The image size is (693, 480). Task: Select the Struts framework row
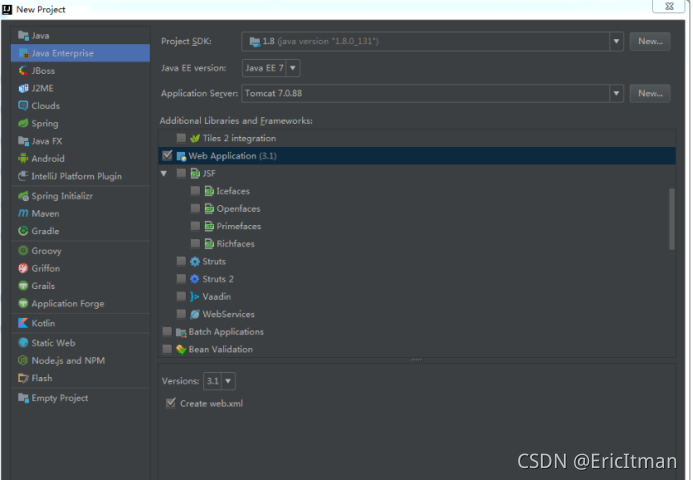pos(417,261)
